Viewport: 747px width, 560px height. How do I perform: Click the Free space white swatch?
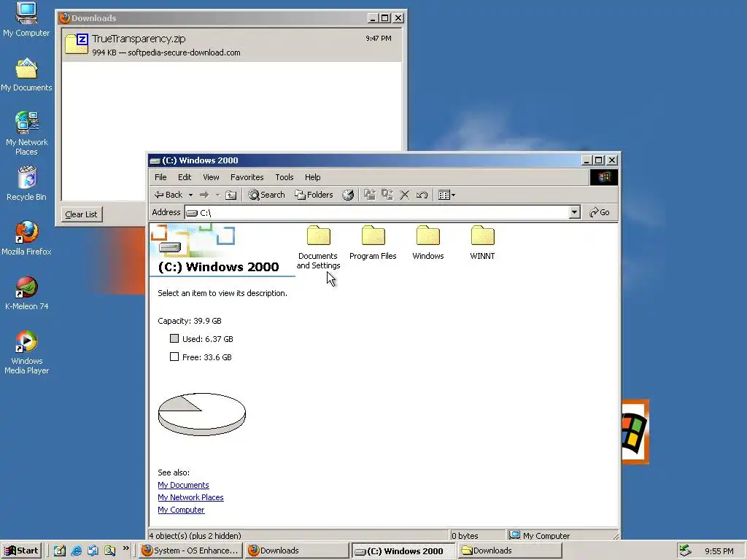point(174,357)
